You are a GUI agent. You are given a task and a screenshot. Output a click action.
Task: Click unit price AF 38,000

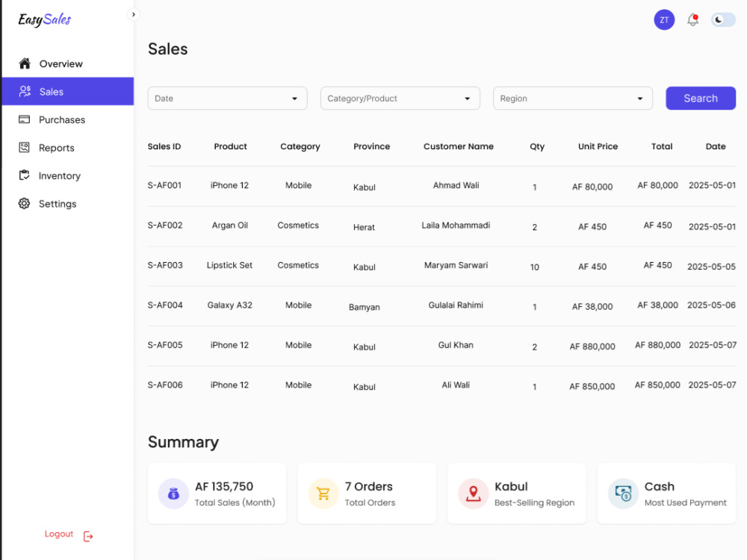click(x=592, y=307)
